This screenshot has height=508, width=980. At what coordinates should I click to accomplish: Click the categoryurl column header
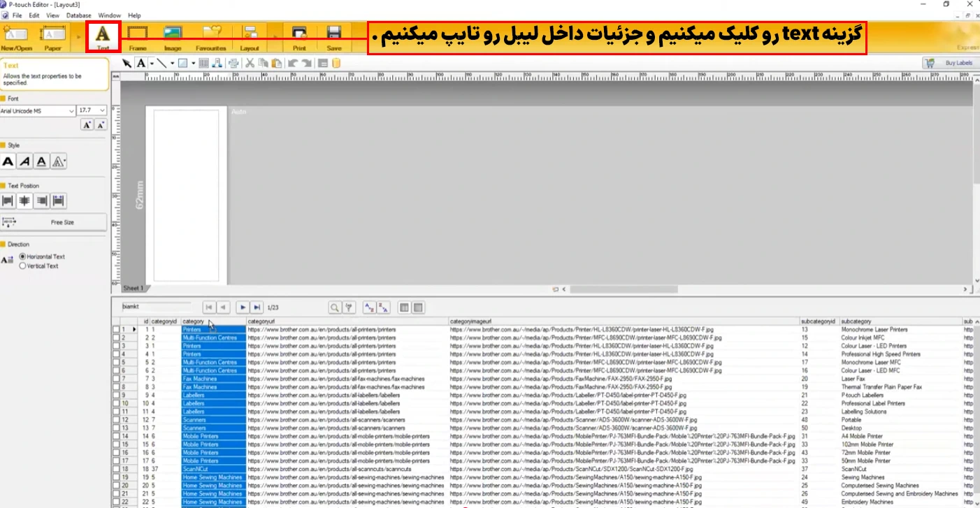click(x=347, y=321)
